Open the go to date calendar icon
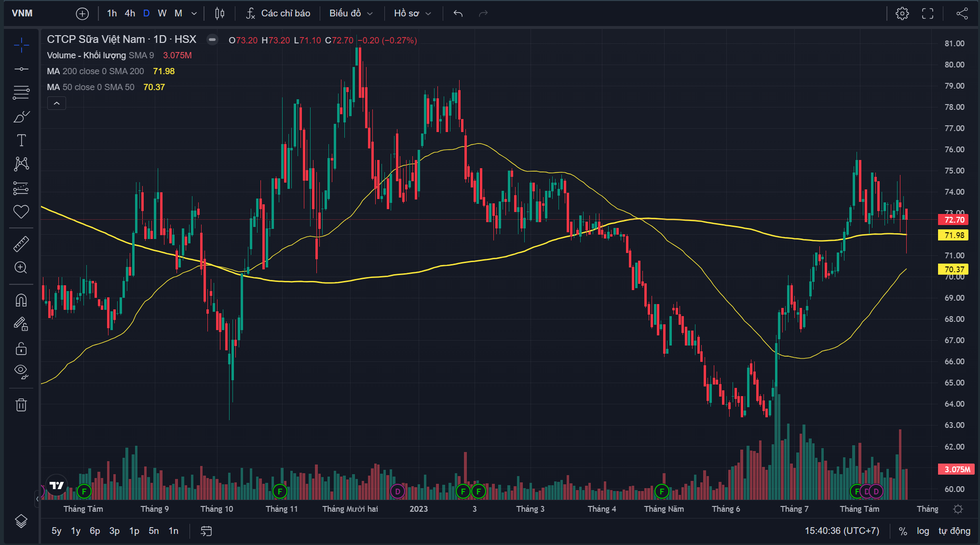This screenshot has width=980, height=545. coord(206,531)
